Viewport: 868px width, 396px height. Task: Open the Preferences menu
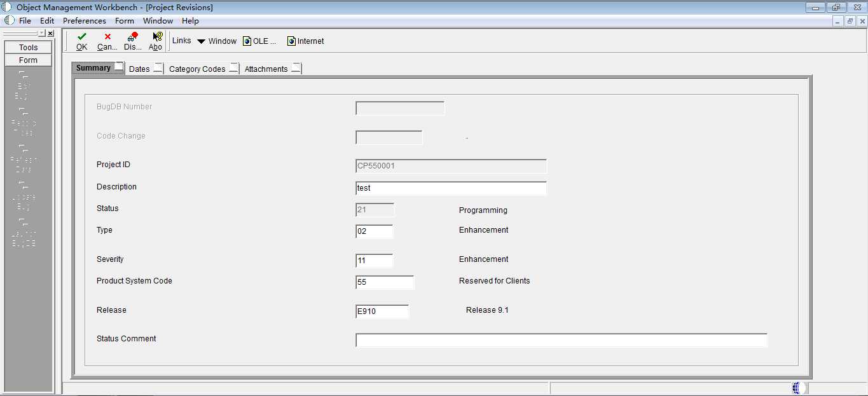coord(85,21)
